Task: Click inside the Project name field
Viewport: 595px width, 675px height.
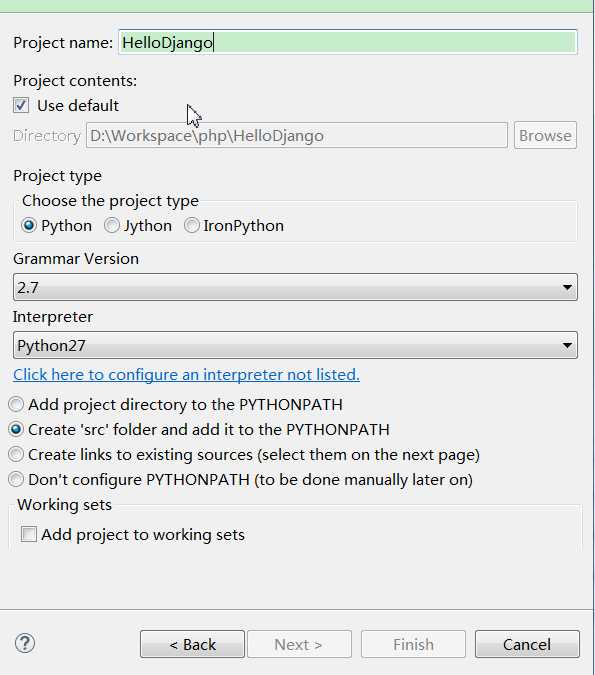Action: [348, 42]
